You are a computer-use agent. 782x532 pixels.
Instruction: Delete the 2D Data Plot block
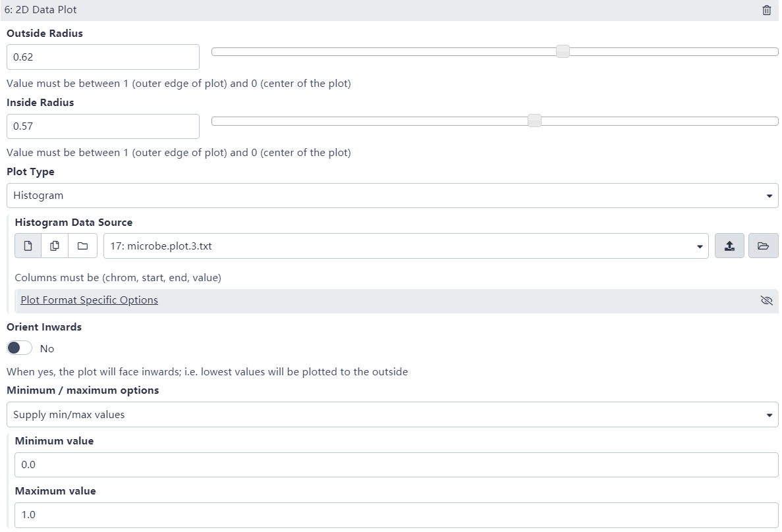tap(766, 11)
